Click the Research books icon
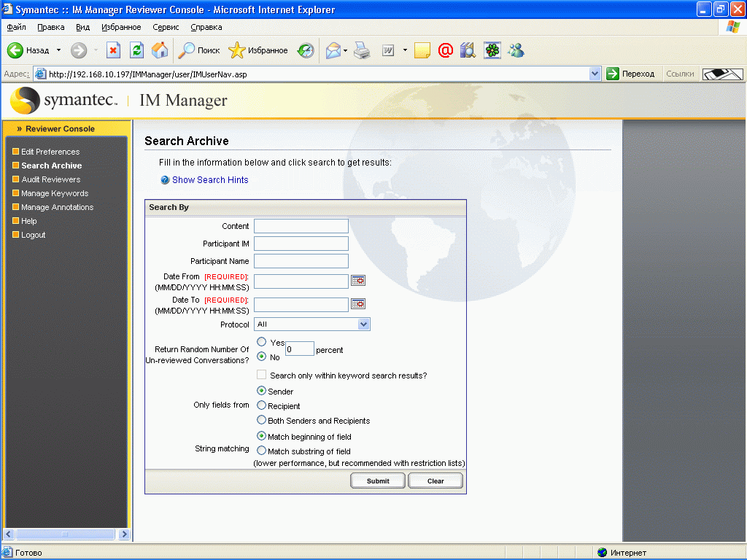This screenshot has width=747, height=560. coord(468,50)
